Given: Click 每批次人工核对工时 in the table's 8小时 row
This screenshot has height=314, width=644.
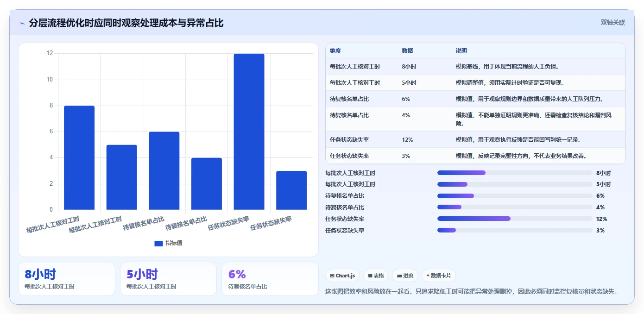Looking at the screenshot, I should 355,67.
